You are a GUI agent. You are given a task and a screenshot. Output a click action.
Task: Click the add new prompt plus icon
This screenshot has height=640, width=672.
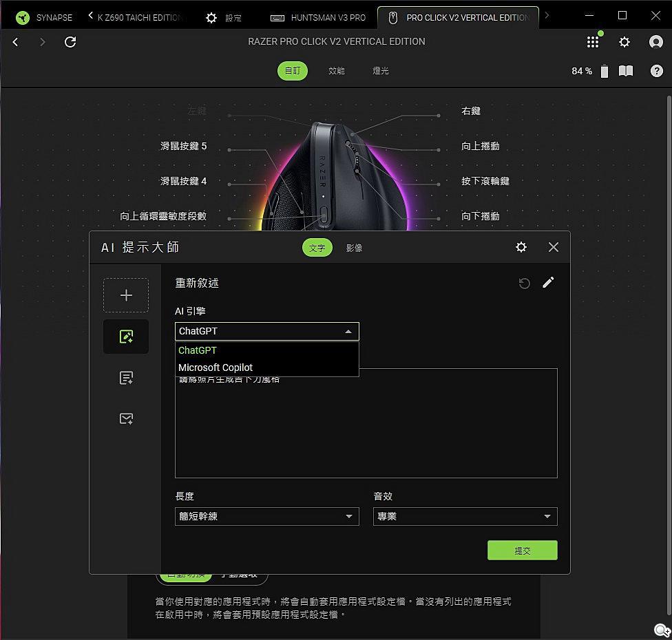(x=126, y=295)
